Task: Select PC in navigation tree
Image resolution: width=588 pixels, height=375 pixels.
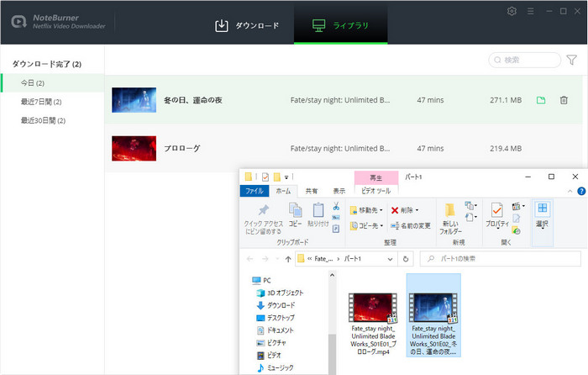Action: tap(261, 280)
